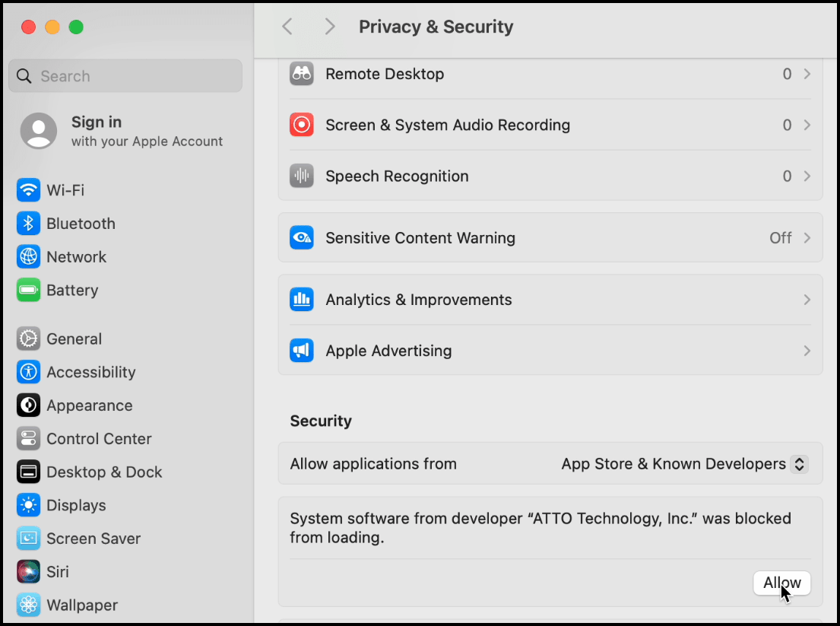Open Siri settings icon
Viewport: 840px width, 626px height.
click(x=28, y=572)
